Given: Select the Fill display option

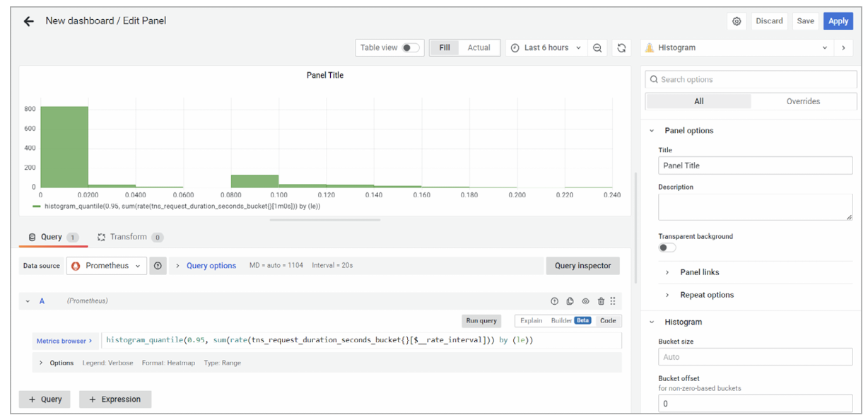Looking at the screenshot, I should [x=444, y=48].
